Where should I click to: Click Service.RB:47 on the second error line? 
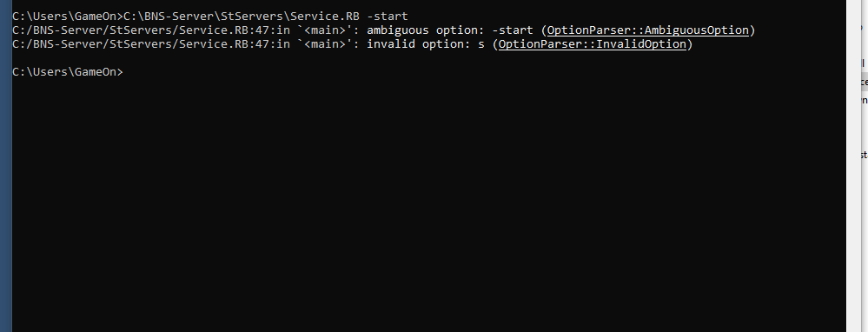[x=224, y=44]
